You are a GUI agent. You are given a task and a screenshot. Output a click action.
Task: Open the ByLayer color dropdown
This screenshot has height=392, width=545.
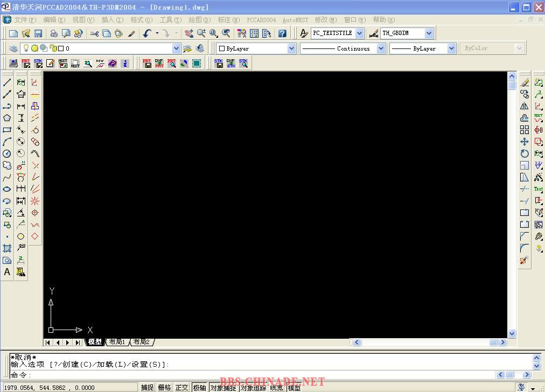tap(291, 48)
